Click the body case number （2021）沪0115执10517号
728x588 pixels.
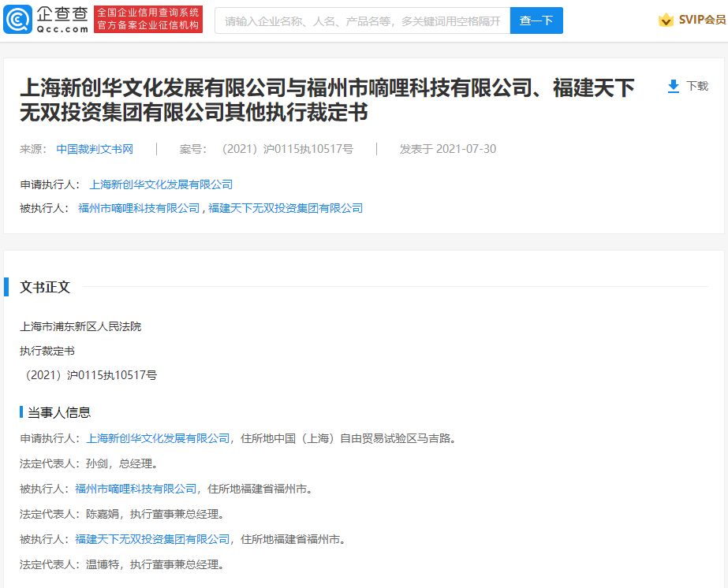click(88, 375)
